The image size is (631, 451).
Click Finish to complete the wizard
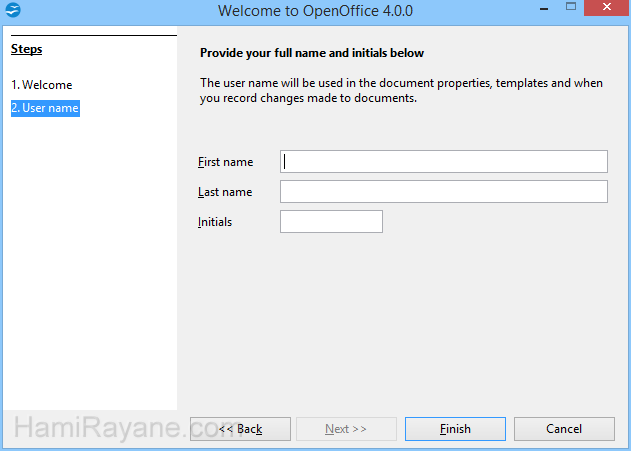pos(455,429)
